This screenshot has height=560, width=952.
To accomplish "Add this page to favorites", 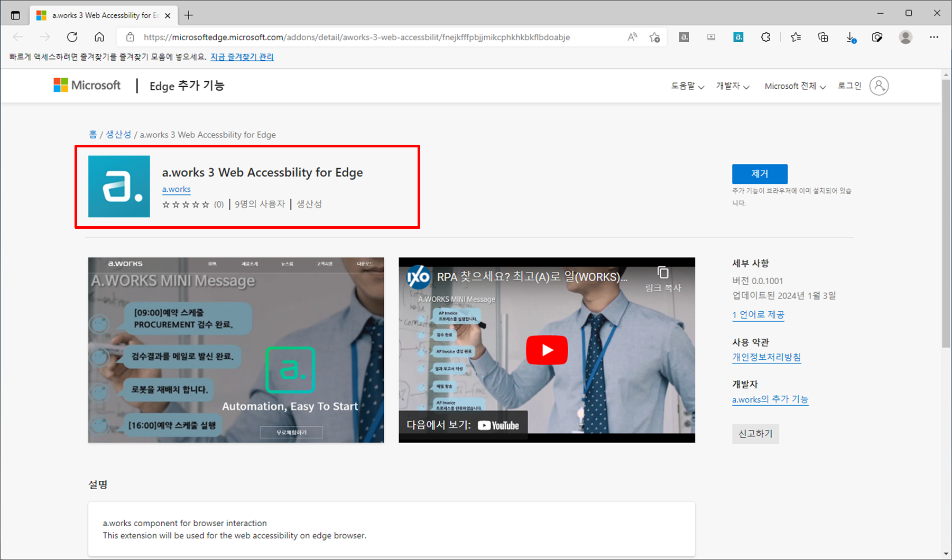I will tap(655, 37).
